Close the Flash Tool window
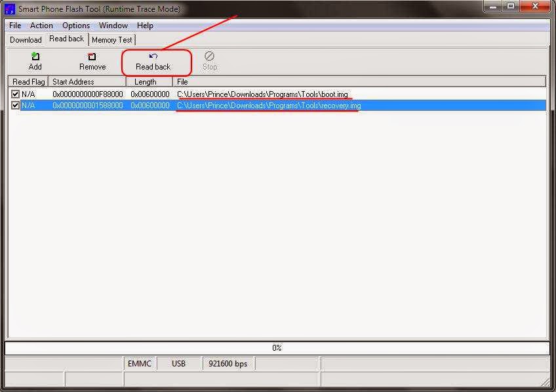Image resolution: width=556 pixels, height=392 pixels. pos(536,6)
